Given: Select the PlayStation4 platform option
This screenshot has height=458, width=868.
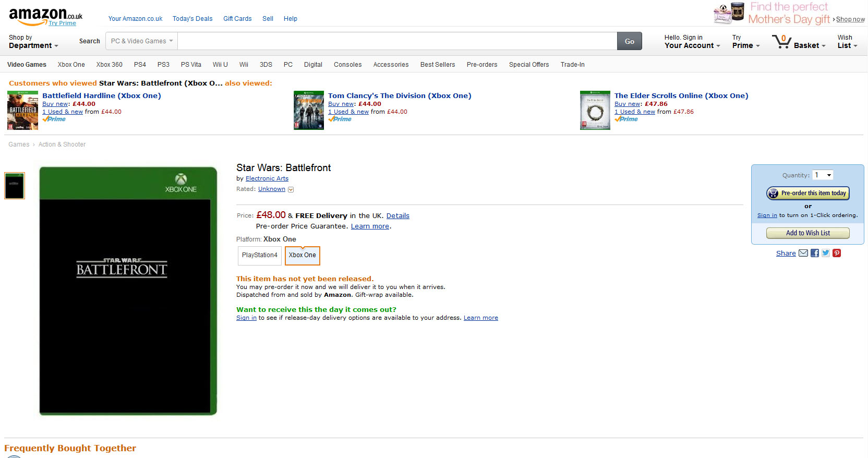Looking at the screenshot, I should (260, 256).
